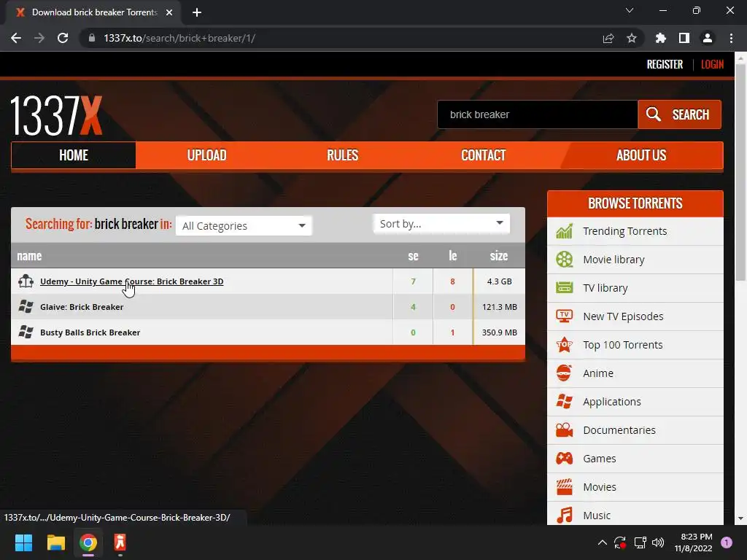Select the HOME navigation tab
This screenshot has width=747, height=560.
pyautogui.click(x=74, y=155)
